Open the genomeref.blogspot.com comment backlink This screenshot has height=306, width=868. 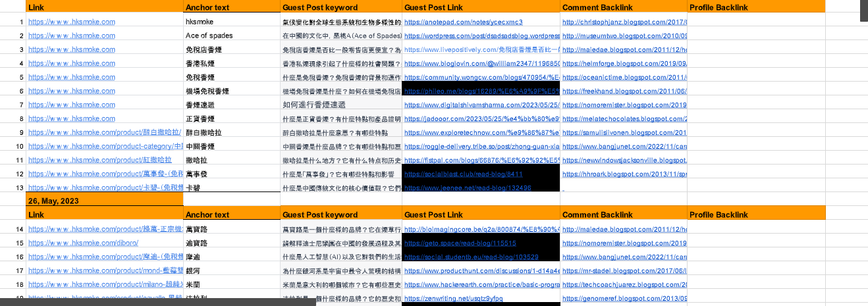point(624,298)
